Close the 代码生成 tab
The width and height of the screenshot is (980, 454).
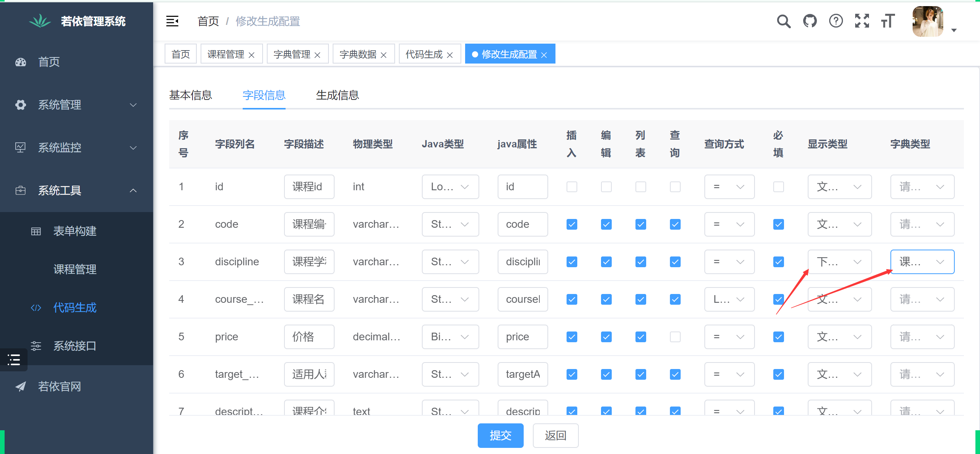click(x=450, y=55)
